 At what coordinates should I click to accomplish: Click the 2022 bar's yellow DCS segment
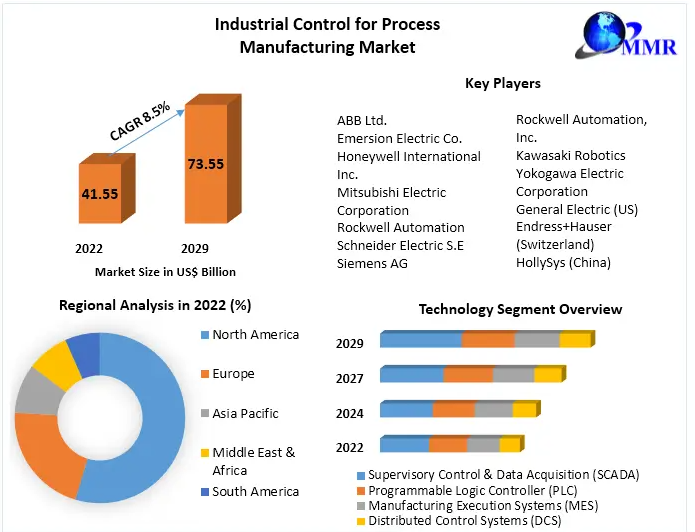510,445
